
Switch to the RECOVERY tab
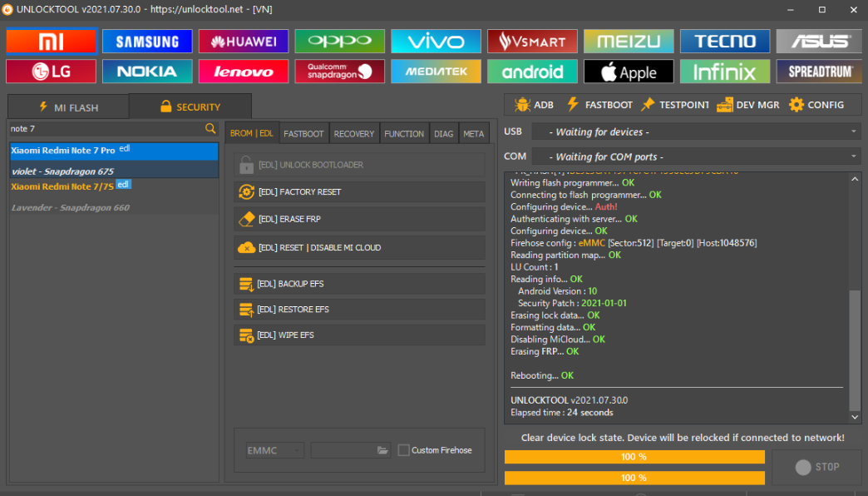[354, 134]
